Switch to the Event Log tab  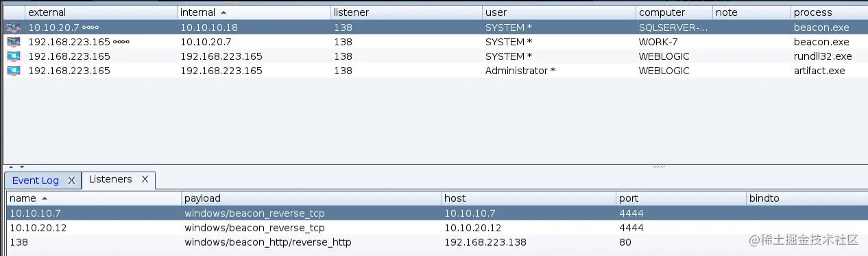[x=36, y=181]
